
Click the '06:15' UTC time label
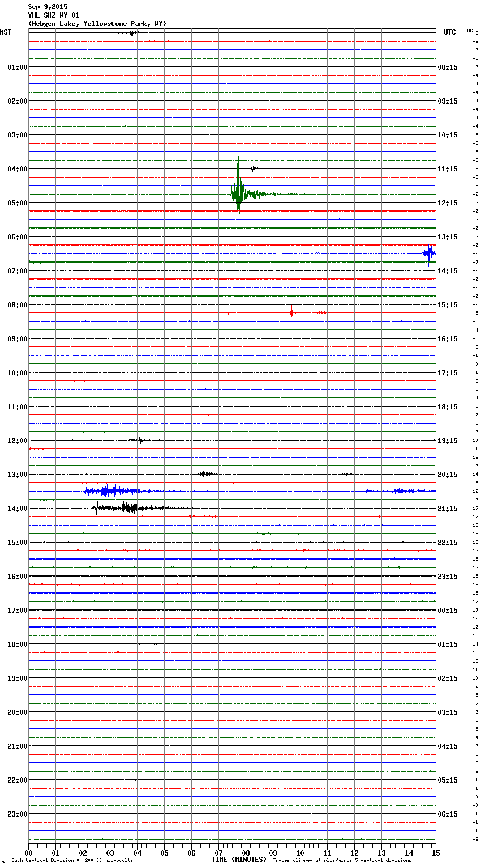[448, 814]
